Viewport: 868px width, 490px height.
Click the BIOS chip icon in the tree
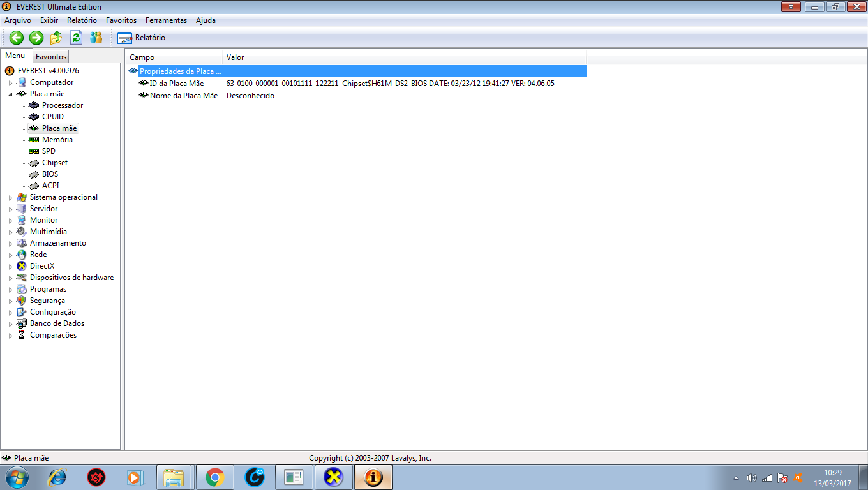point(34,174)
